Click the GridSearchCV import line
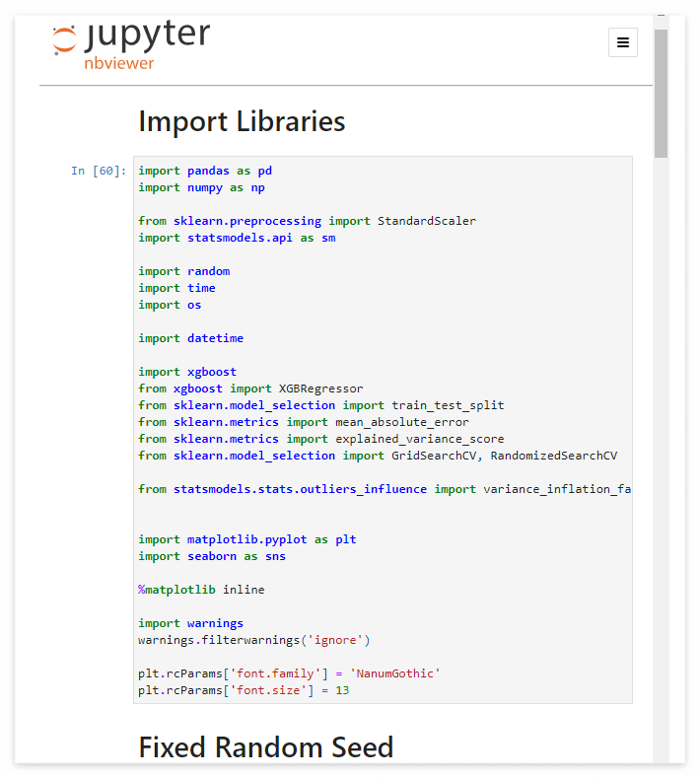Viewport: 700px width, 778px height. [x=378, y=456]
